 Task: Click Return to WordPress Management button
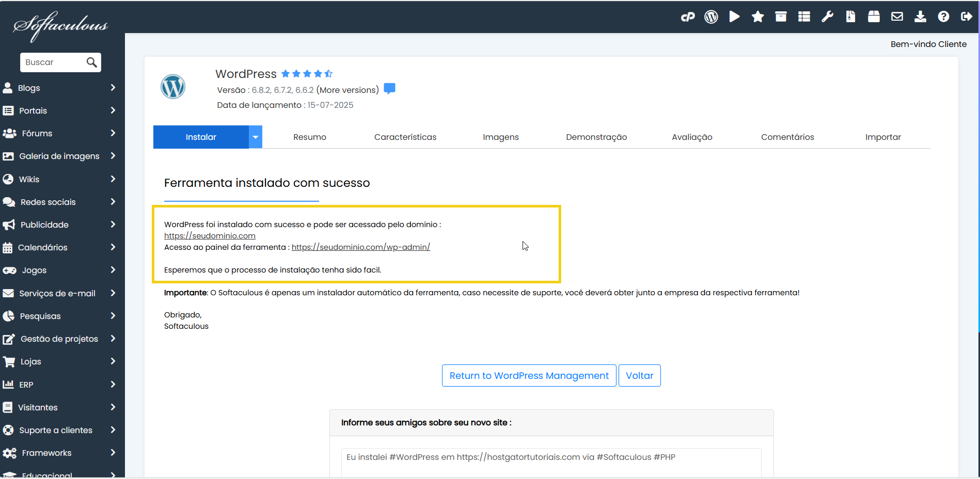[x=529, y=376]
